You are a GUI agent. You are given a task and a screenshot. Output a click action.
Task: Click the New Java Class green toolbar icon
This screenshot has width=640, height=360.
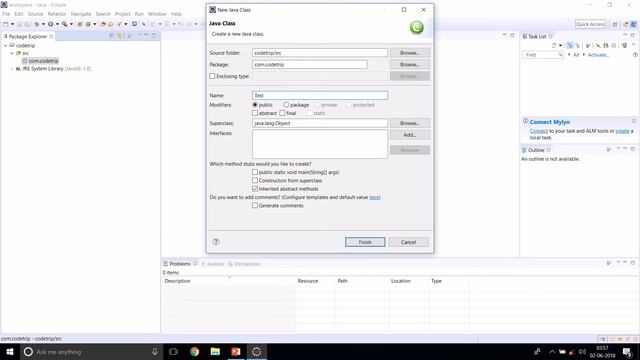88,24
